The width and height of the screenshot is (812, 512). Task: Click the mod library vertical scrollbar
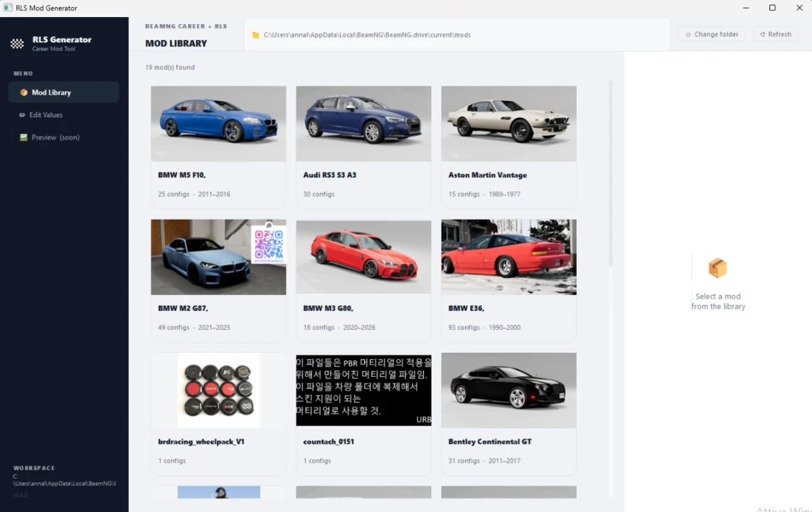click(x=611, y=174)
